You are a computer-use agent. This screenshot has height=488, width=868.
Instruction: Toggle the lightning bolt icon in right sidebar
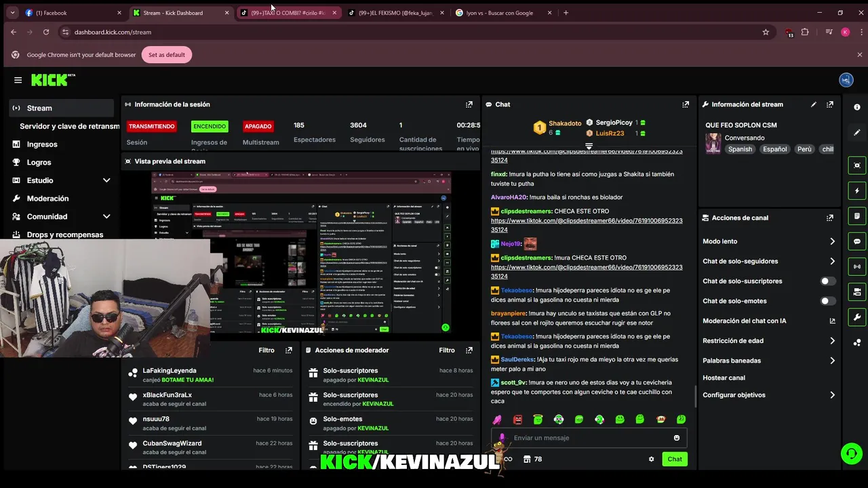coord(857,190)
